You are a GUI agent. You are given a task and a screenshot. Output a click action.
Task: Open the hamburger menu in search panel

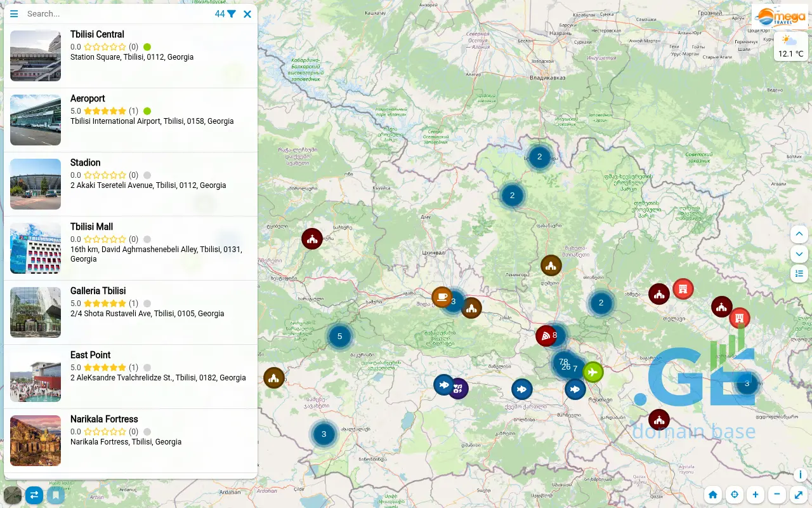click(14, 14)
